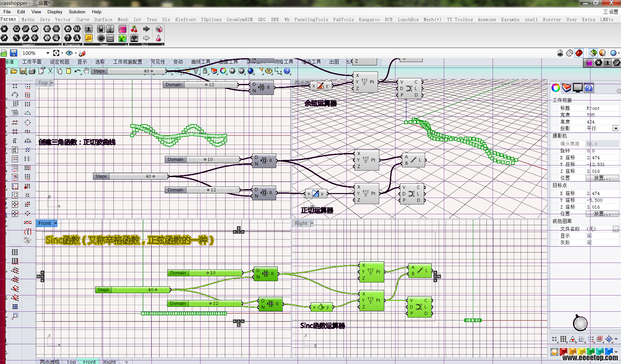The width and height of the screenshot is (621, 364).
Task: Select the pink flask icon
Action: 159,38
